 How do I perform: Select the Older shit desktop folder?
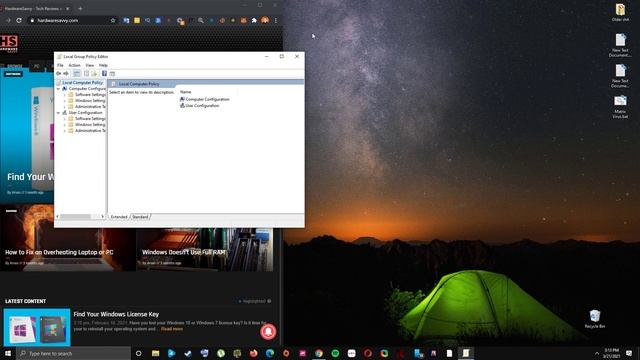(x=620, y=12)
